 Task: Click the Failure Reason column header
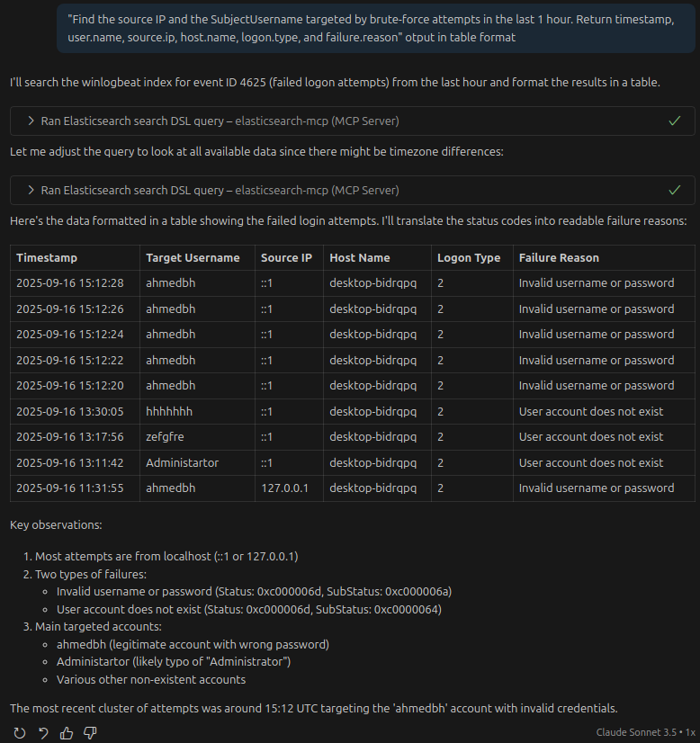[x=559, y=257]
